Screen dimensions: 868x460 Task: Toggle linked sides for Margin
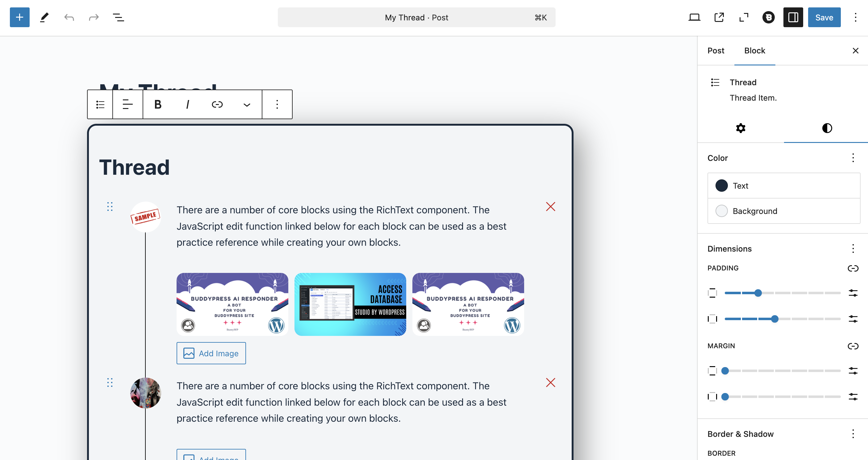point(853,346)
